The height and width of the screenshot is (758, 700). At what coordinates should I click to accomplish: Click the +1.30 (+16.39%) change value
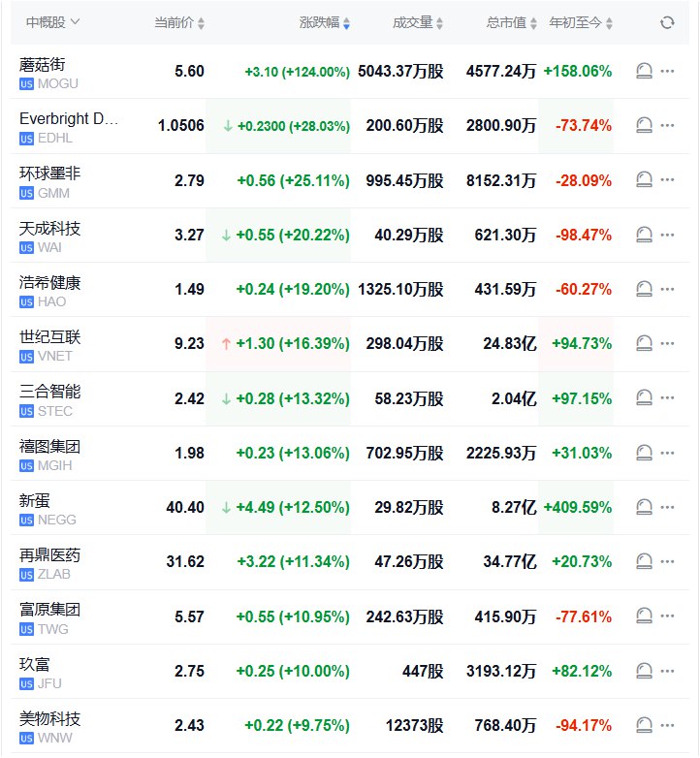(x=293, y=344)
